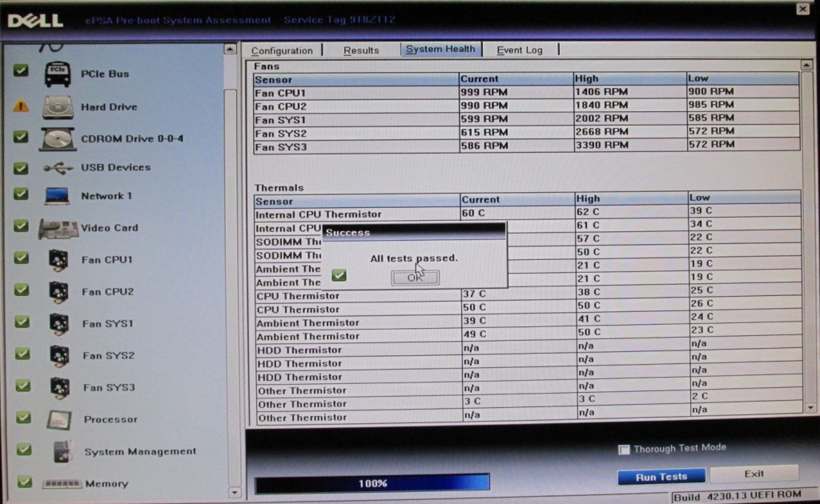Select 'Fan CPU2' row in Fans table

point(526,106)
